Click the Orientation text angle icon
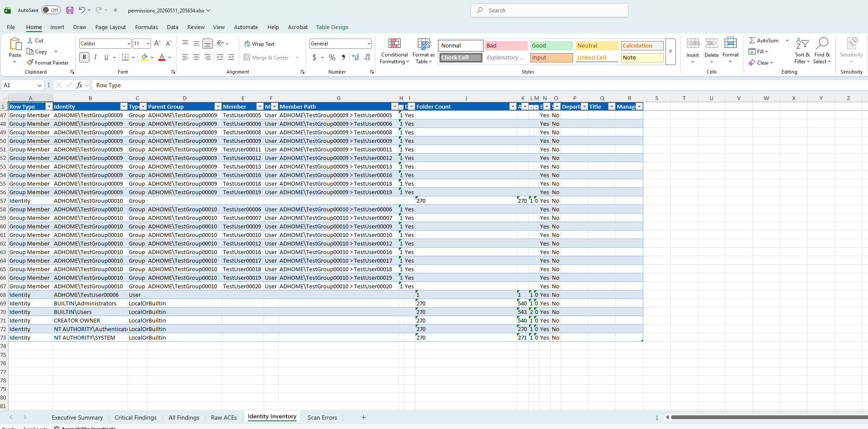The width and height of the screenshot is (868, 429). point(220,43)
